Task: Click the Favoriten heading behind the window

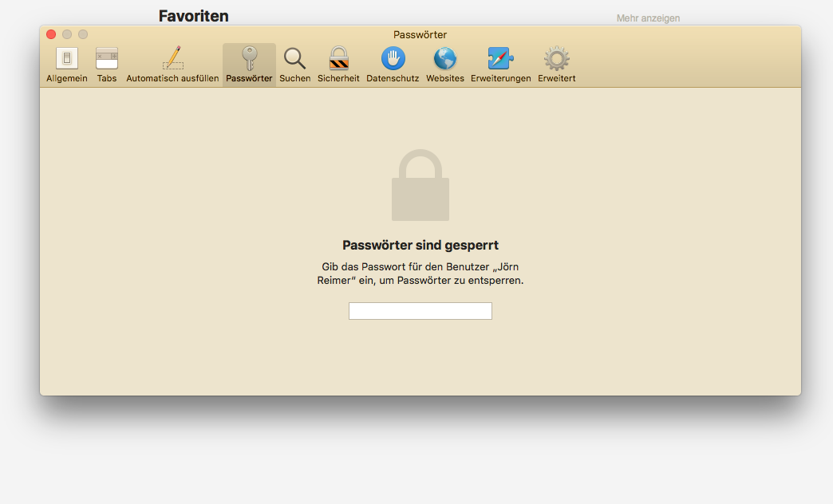Action: point(193,16)
